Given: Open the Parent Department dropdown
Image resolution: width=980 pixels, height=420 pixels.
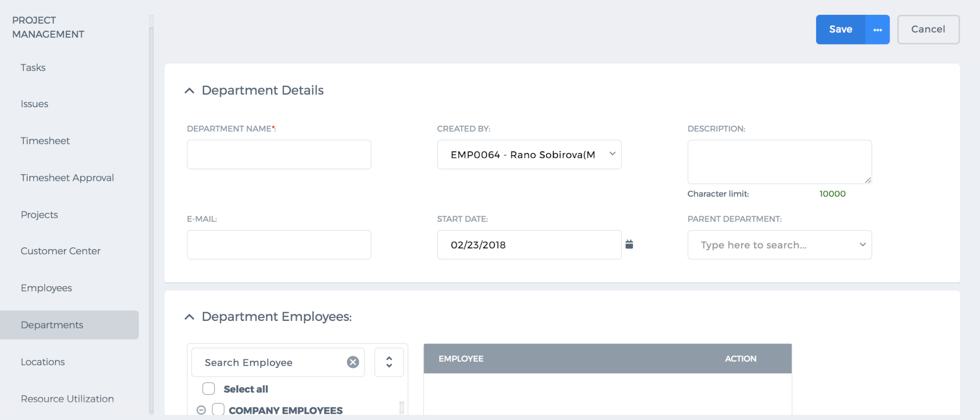Looking at the screenshot, I should pos(779,245).
